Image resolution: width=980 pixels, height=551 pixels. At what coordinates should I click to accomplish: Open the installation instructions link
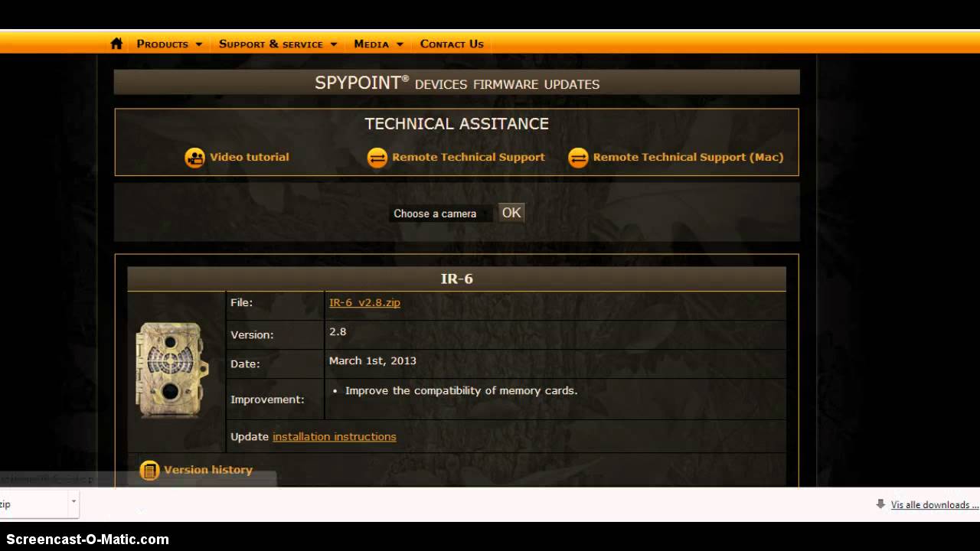(335, 436)
